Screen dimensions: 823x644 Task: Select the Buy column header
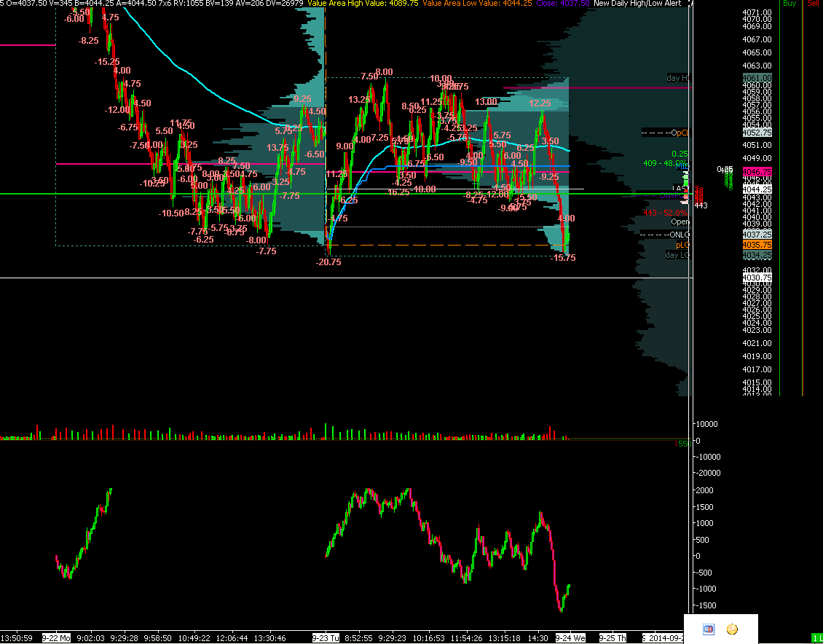[x=789, y=3]
